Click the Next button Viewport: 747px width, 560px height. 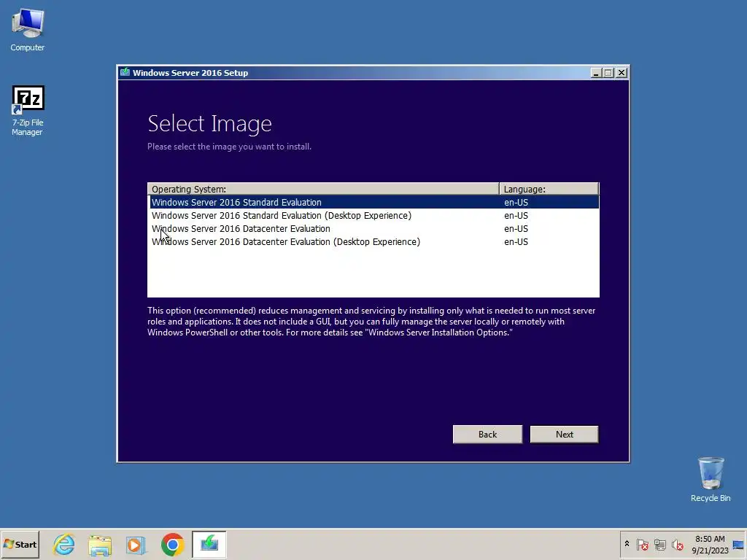coord(564,435)
